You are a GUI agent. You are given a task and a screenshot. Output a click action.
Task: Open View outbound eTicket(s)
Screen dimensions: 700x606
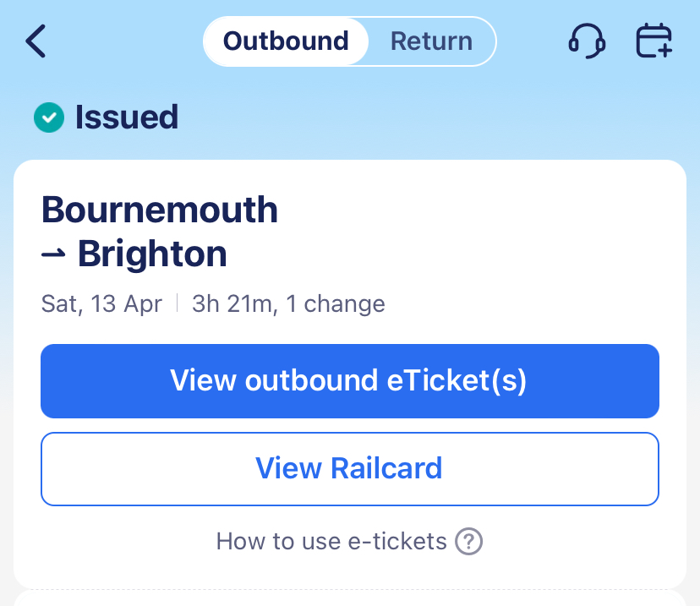[x=349, y=381]
